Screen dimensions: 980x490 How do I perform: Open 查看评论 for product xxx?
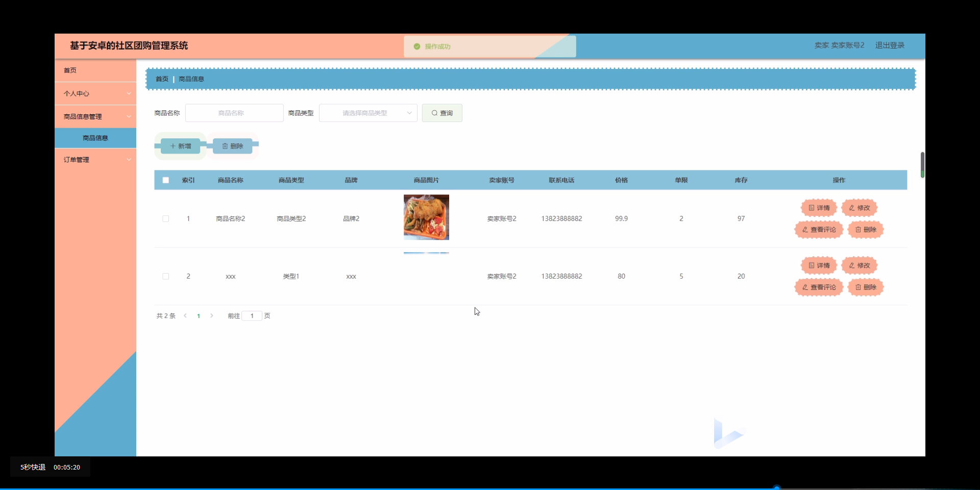(x=818, y=287)
